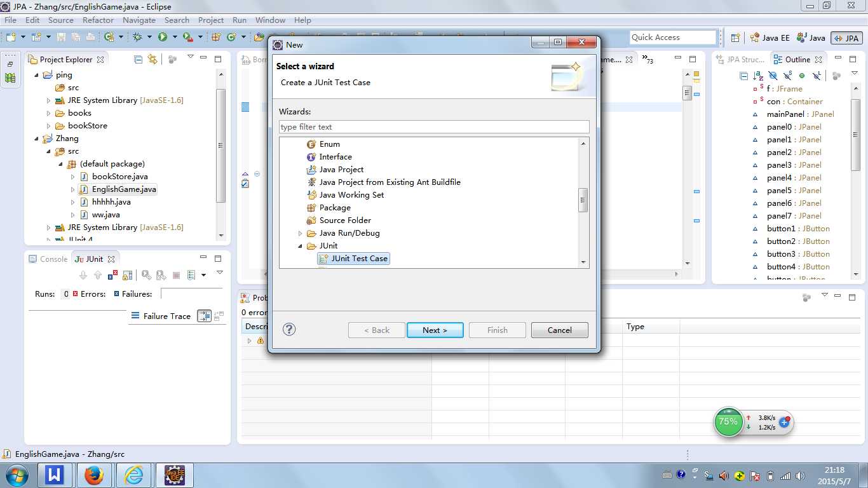Toggle Link with Editor in Project Explorer
868x488 pixels.
(x=153, y=59)
